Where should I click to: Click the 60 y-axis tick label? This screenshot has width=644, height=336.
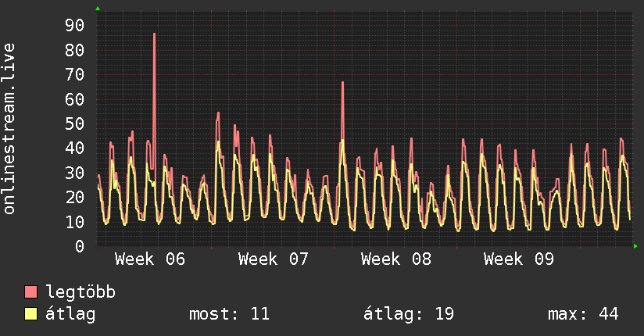[x=74, y=99]
